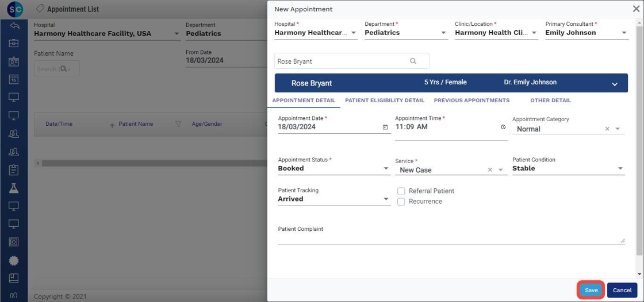Open the briefcase icon in sidebar
Viewport: 644px width, 302px height.
tap(14, 44)
